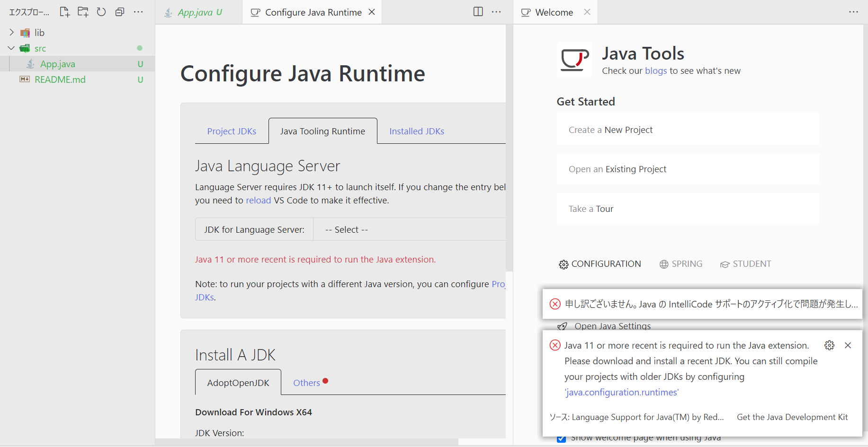Select the Java Tooling Runtime tab

tap(322, 131)
